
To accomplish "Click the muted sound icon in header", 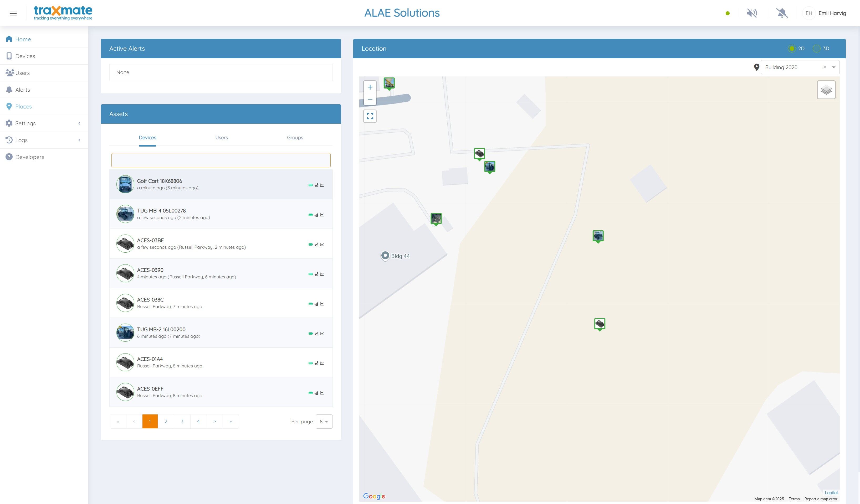I will click(x=752, y=13).
